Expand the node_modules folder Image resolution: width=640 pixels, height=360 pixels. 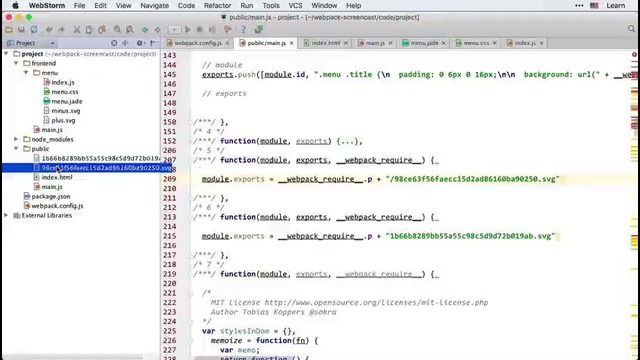(16, 139)
